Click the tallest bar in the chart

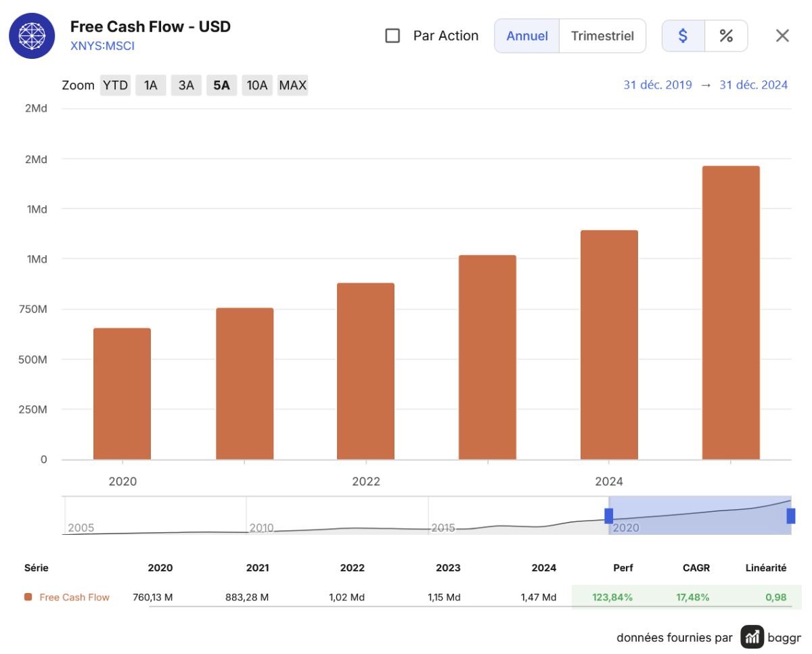[731, 313]
